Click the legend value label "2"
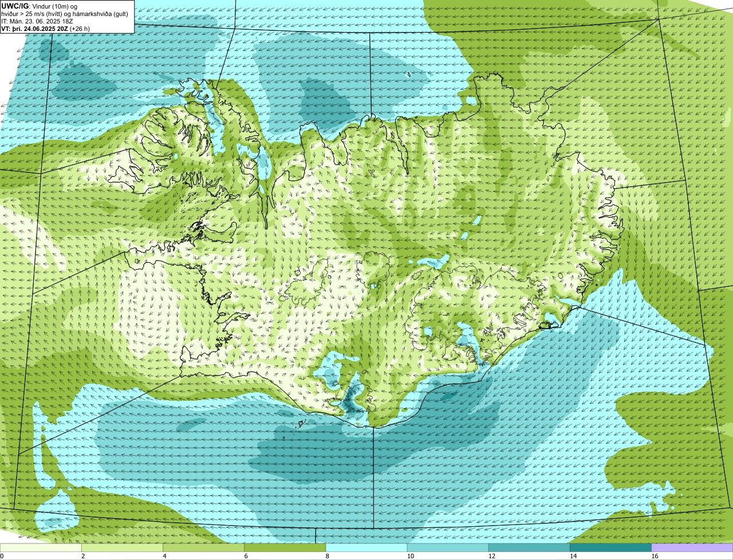 coord(83,556)
